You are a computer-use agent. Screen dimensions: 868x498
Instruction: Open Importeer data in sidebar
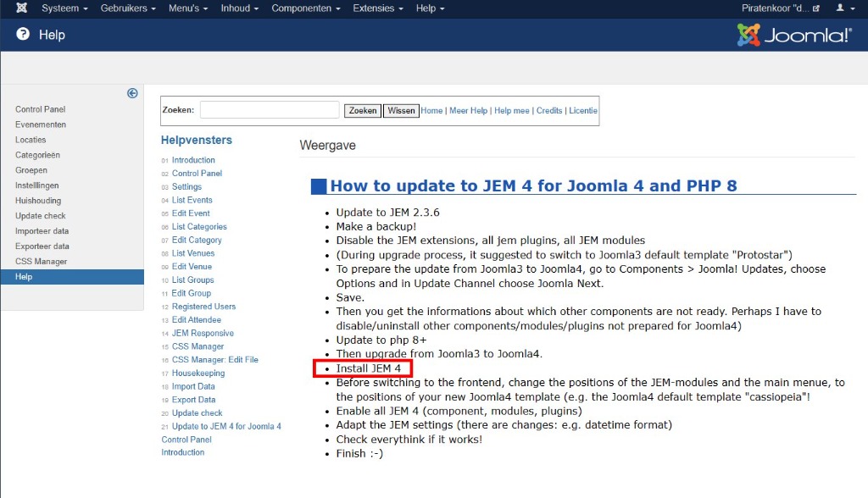click(x=42, y=231)
